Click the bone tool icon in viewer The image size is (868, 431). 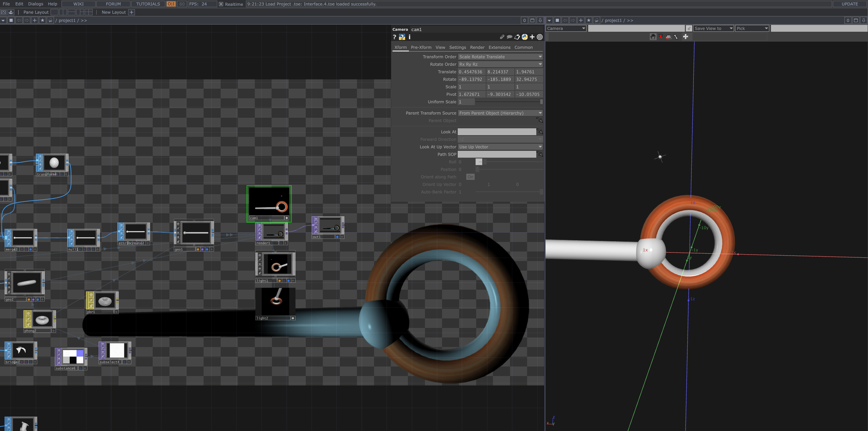click(676, 37)
